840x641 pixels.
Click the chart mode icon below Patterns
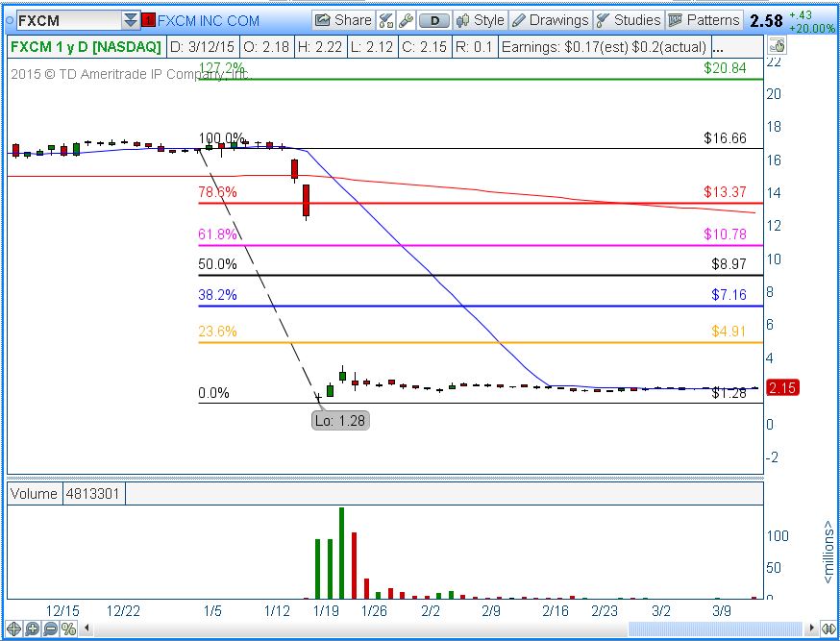tap(778, 45)
